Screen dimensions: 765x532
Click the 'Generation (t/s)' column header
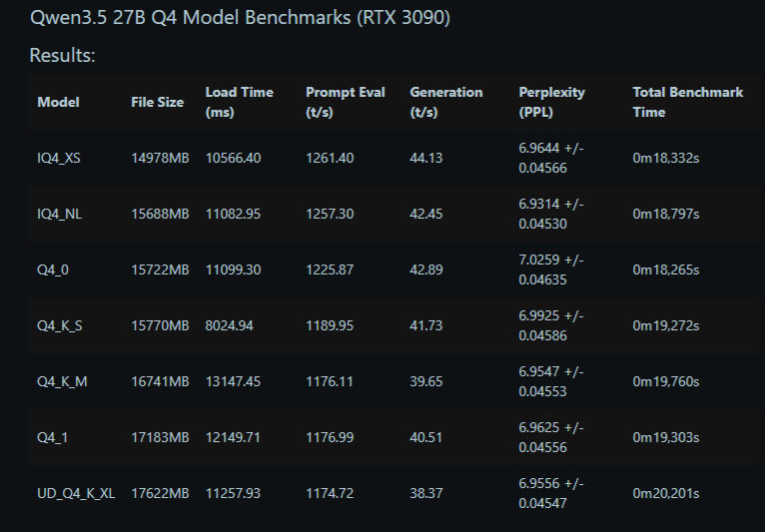coord(446,102)
